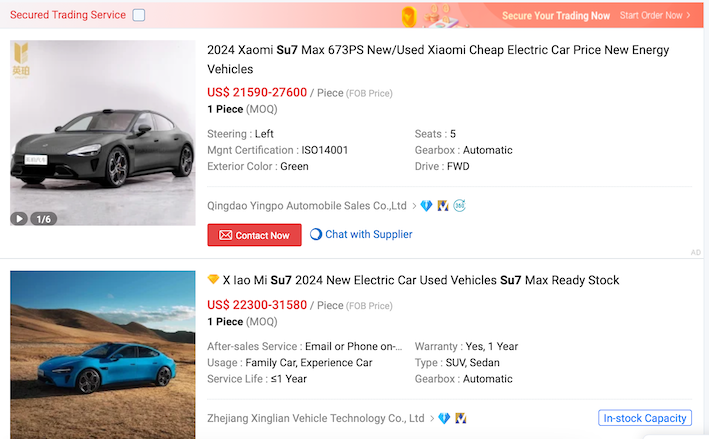Screen dimensions: 709x439
Task: Expand arrow next to Zhejiang Xinglian supplier name
Action: coord(432,418)
